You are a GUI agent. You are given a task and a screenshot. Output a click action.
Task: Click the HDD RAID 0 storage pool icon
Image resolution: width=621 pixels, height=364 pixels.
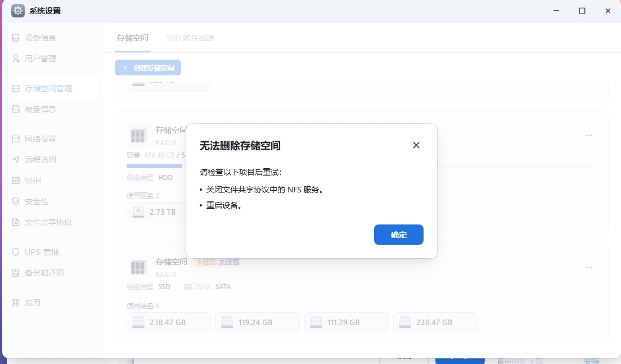coord(138,136)
